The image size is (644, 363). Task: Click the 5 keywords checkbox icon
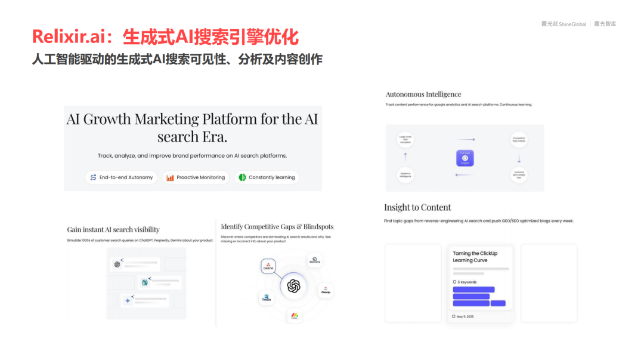point(454,282)
